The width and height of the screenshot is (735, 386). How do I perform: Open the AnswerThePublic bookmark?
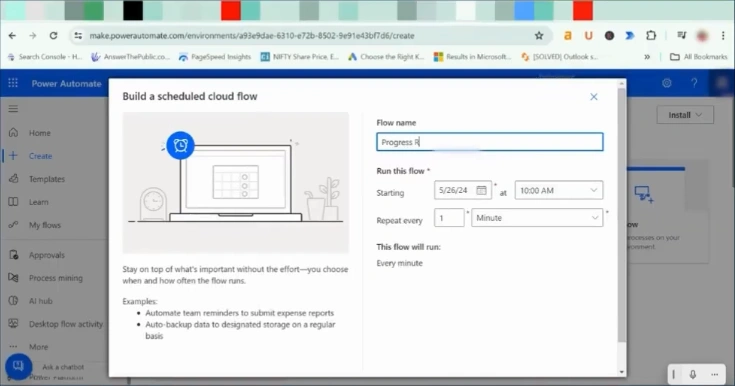click(x=131, y=57)
